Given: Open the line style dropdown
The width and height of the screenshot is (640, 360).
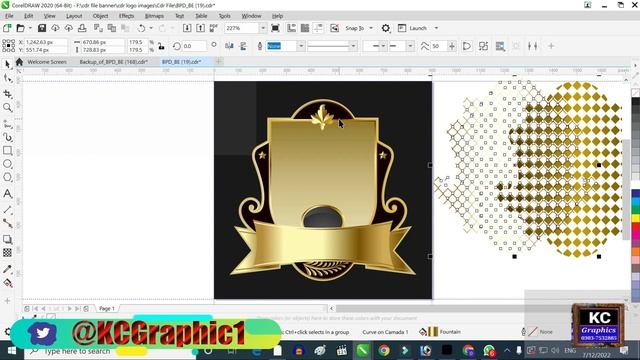Looking at the screenshot, I should click(353, 46).
